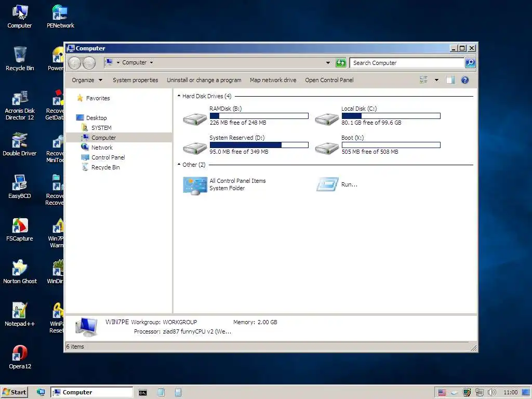Screen dimensions: 532x399
Task: Open the address bar history dropdown
Action: point(328,63)
